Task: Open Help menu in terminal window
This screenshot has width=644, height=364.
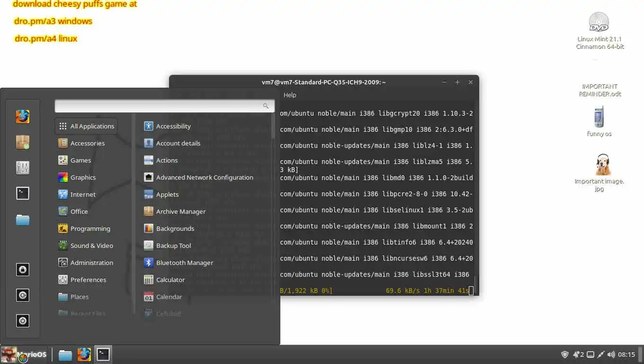Action: 290,95
